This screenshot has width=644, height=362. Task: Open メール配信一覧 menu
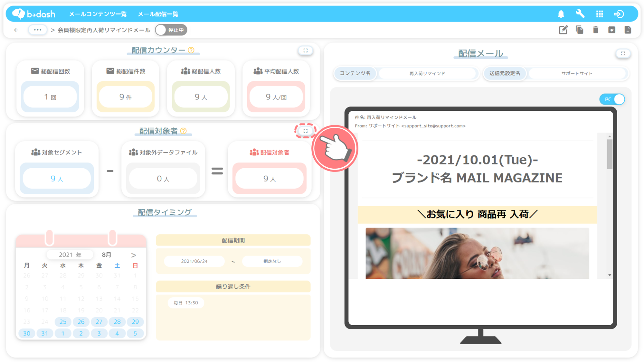(x=158, y=14)
